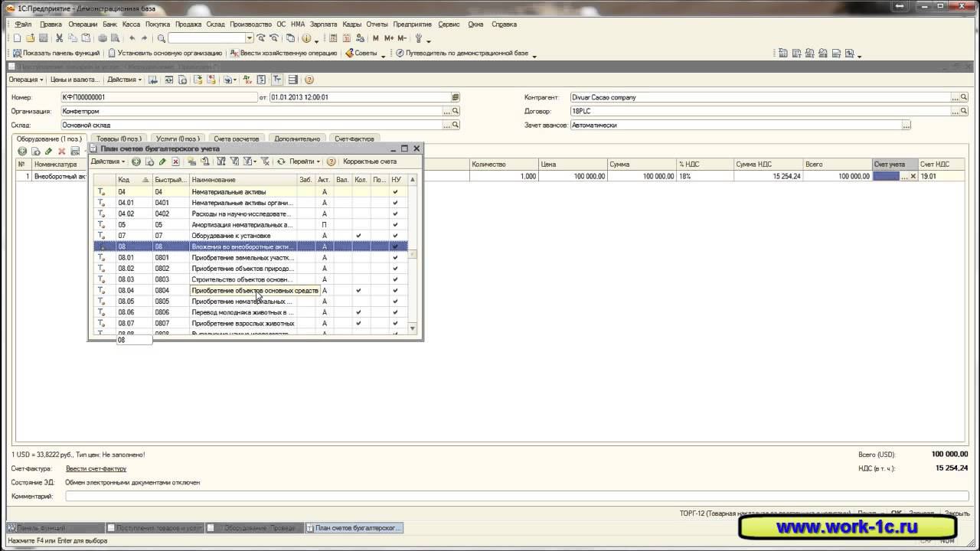Click Показать панель функций button
The width and height of the screenshot is (980, 551).
click(56, 54)
